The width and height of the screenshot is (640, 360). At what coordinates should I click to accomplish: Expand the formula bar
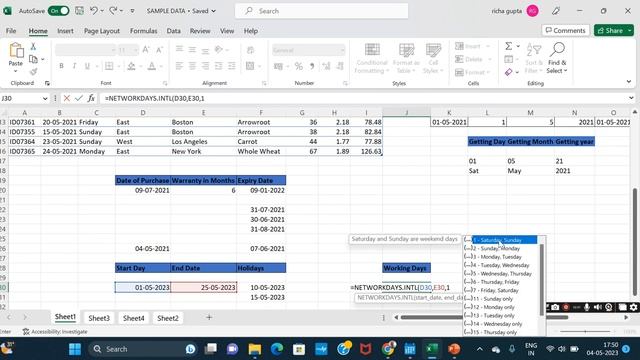tap(631, 98)
